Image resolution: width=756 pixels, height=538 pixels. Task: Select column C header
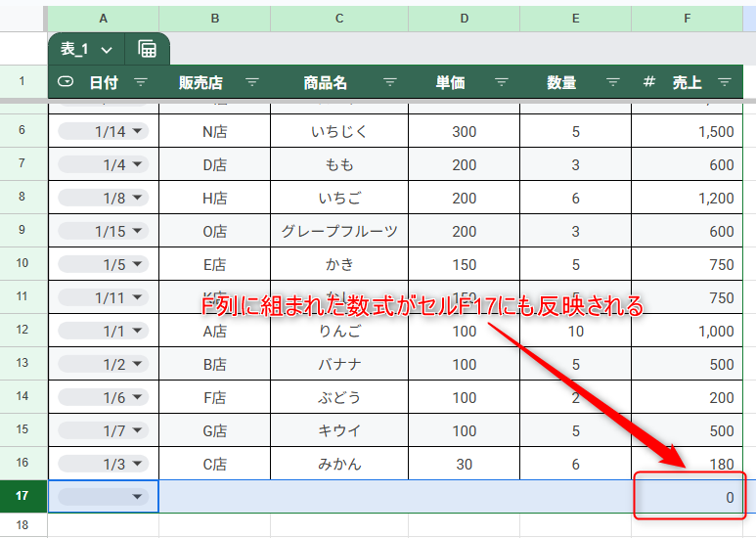click(x=338, y=18)
